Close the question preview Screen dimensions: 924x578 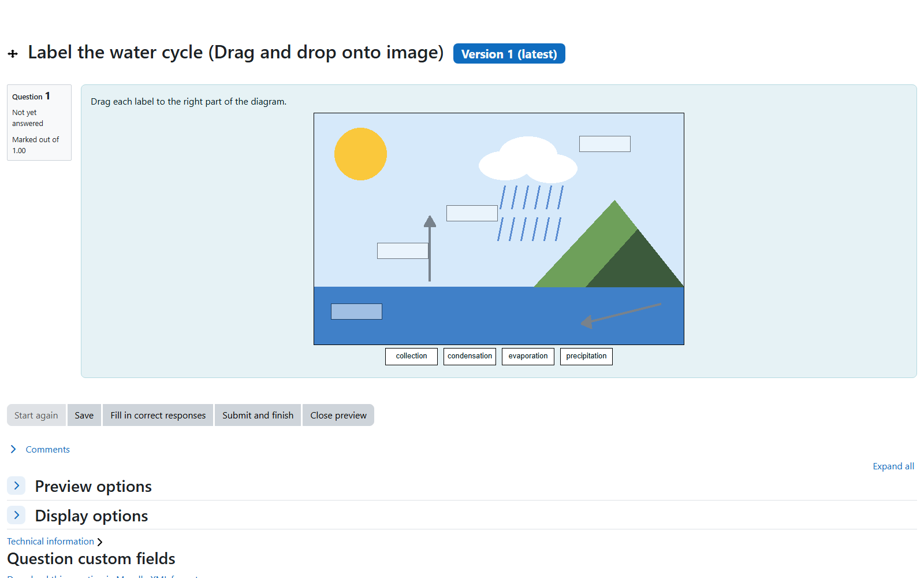tap(338, 415)
